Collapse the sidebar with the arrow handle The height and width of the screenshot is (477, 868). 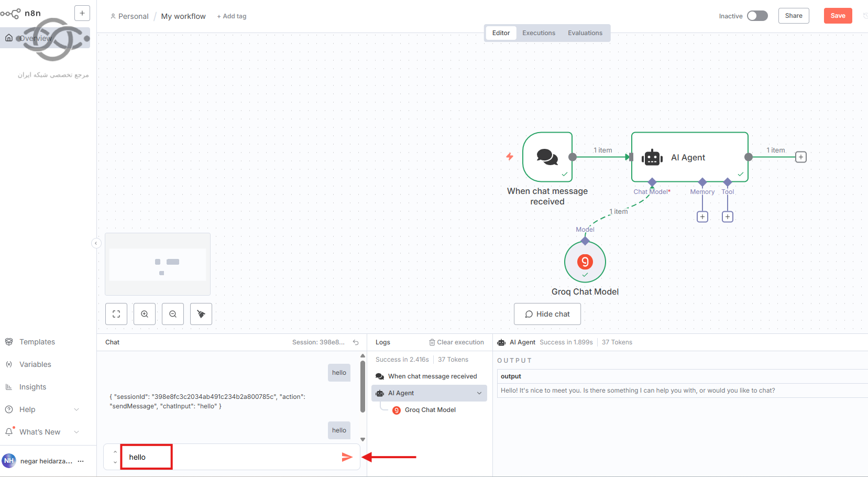coord(96,243)
